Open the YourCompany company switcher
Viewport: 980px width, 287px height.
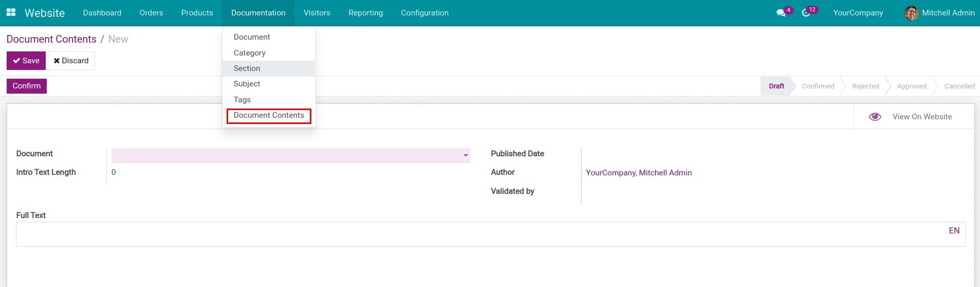coord(858,13)
